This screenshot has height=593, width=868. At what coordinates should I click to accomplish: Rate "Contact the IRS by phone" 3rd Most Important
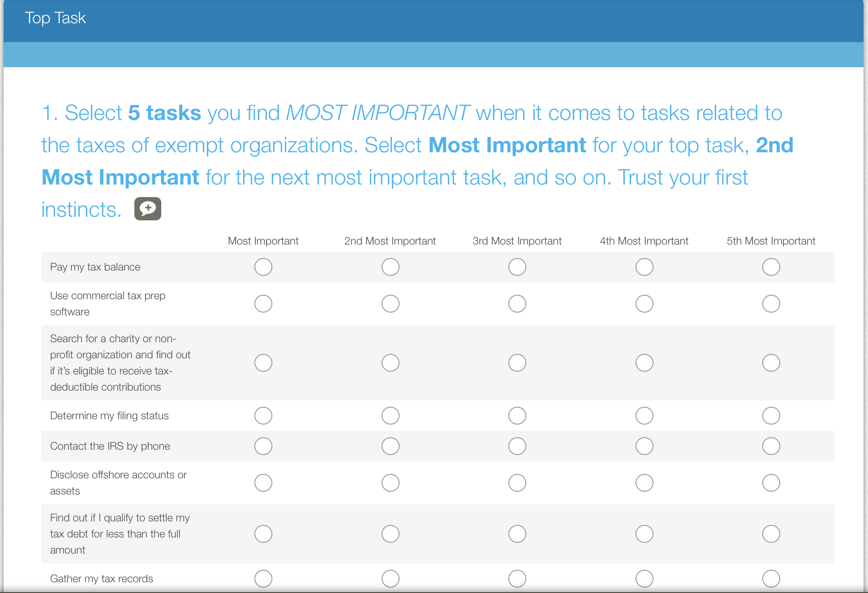pos(517,446)
